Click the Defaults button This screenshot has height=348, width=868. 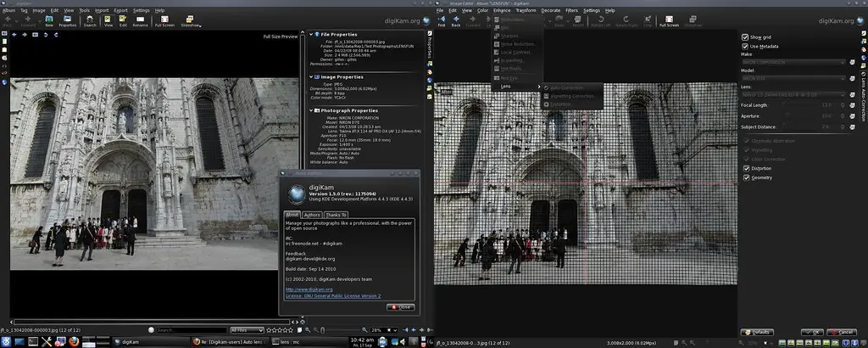coord(757,332)
